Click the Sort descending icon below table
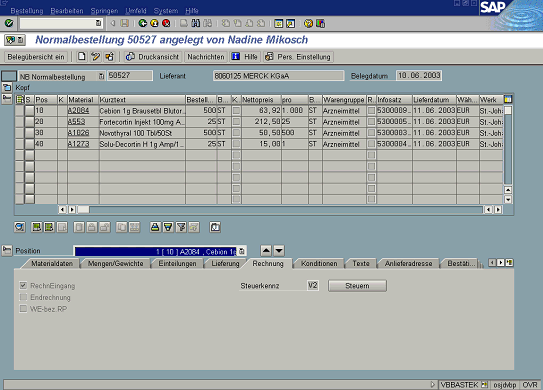 coord(168,227)
